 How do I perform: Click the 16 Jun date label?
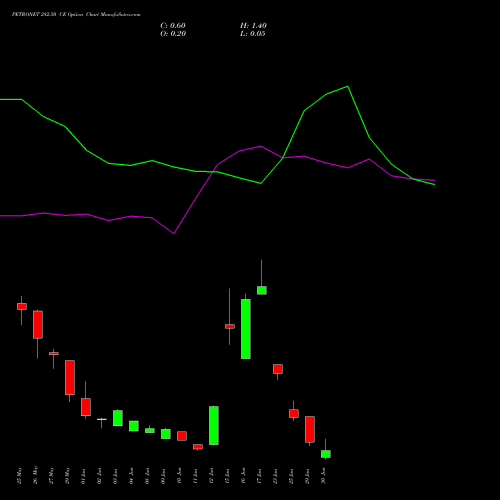pyautogui.click(x=244, y=476)
